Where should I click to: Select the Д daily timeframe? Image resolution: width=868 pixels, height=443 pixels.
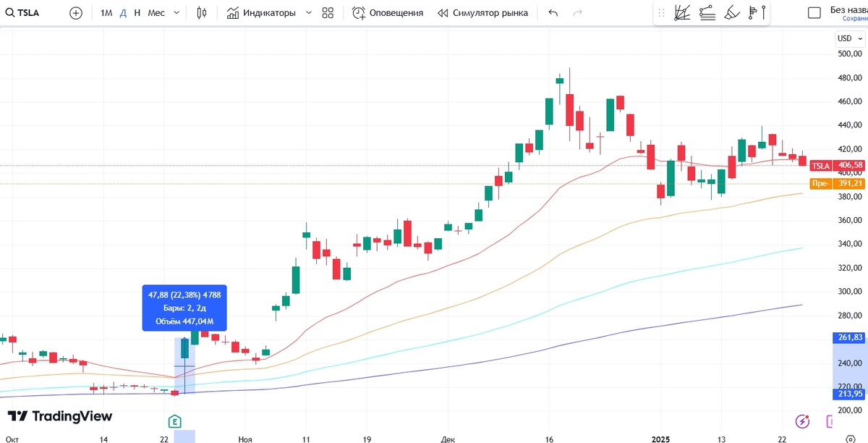[x=123, y=13]
